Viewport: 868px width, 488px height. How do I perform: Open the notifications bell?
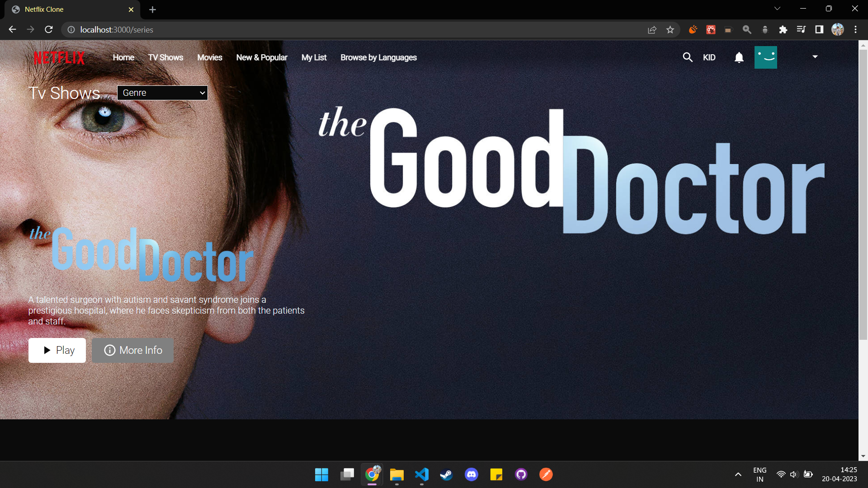tap(739, 57)
